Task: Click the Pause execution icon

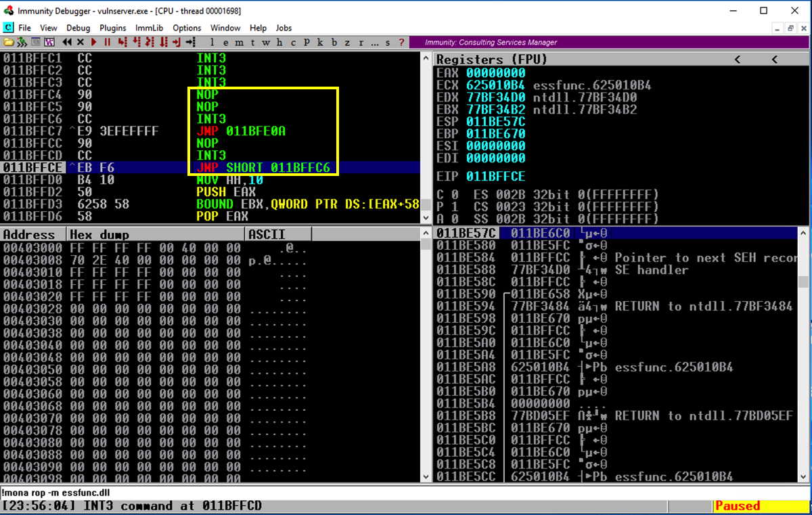Action: click(x=107, y=42)
